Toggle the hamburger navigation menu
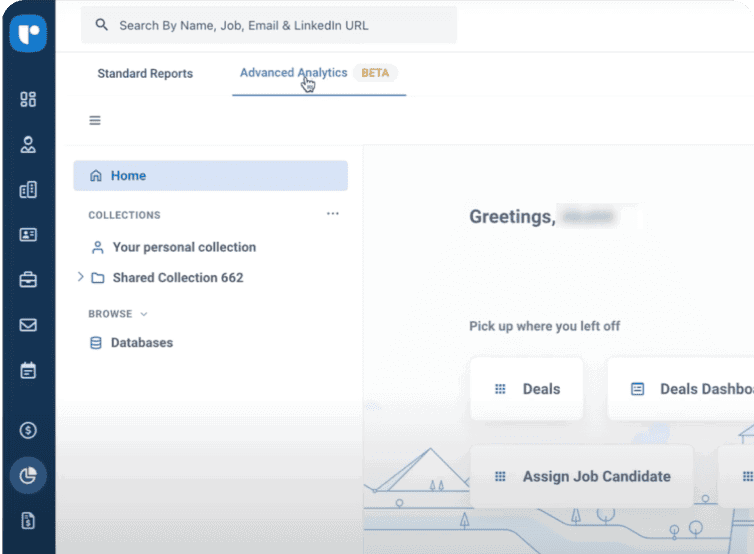 (95, 120)
